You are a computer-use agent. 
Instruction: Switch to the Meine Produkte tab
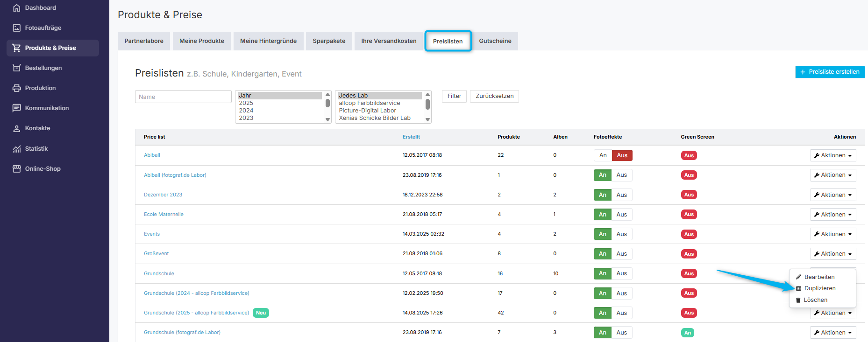click(202, 41)
